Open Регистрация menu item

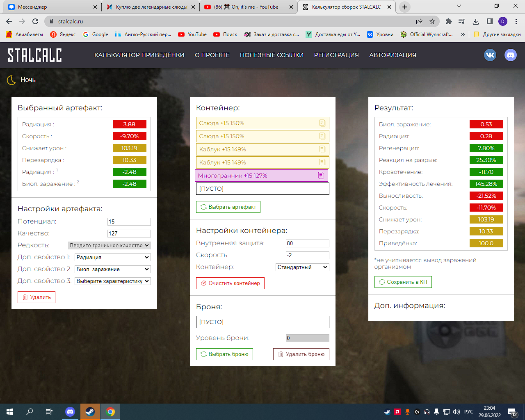[336, 55]
